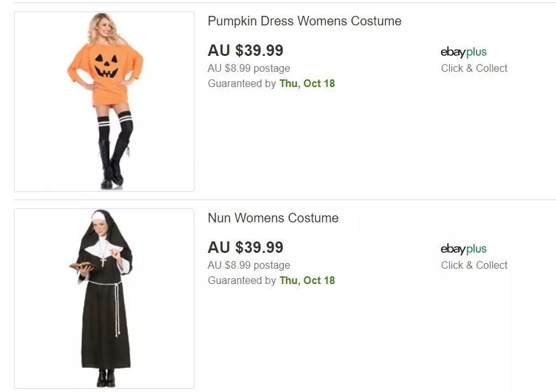Click the AU $39.99 price of Pumpkin Dress
Image resolution: width=556 pixels, height=392 pixels.
click(245, 51)
